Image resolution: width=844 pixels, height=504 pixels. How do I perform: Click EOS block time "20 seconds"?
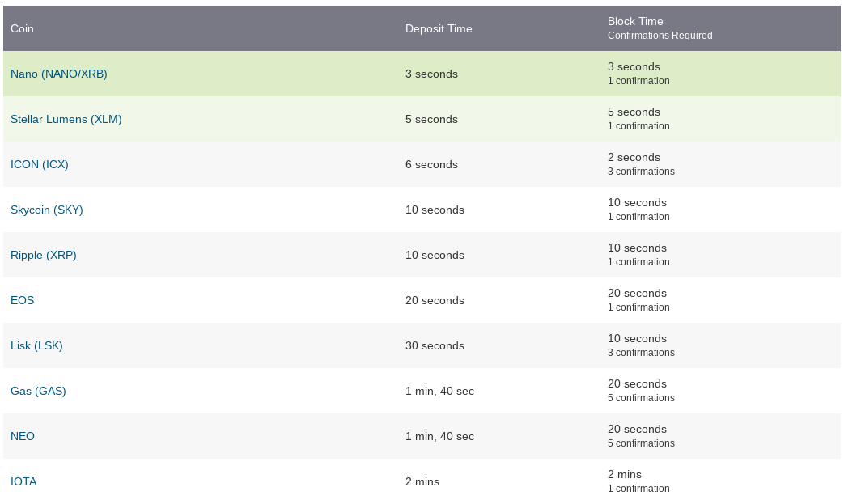(x=638, y=293)
